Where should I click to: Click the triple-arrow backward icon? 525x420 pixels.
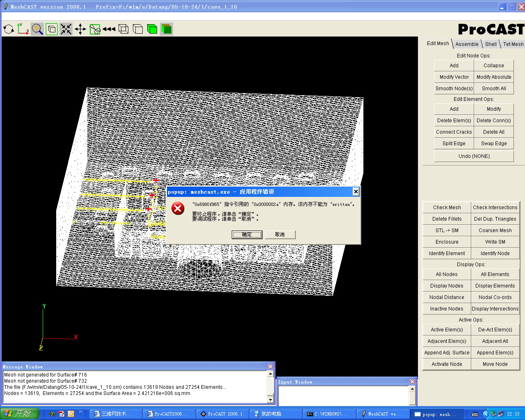[109, 29]
